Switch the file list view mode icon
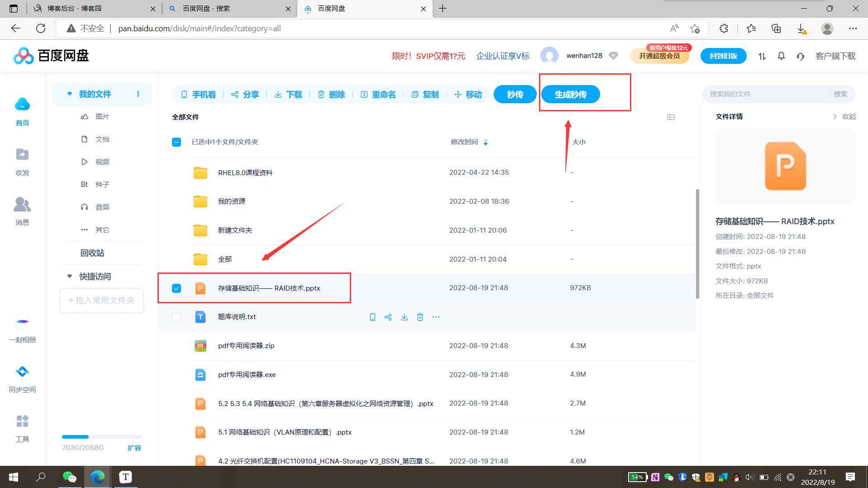 (x=671, y=117)
